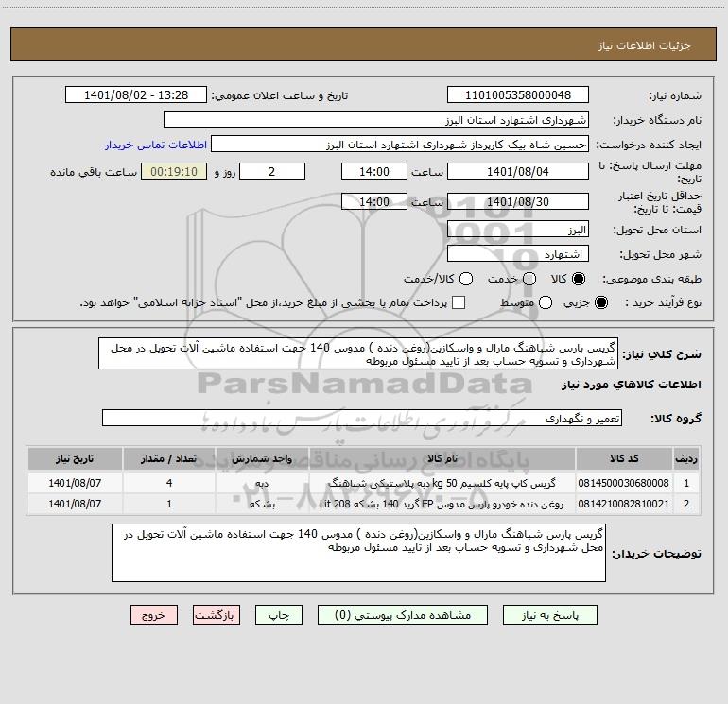Click the گروه کالا field تعمیر و نگهداری
The width and height of the screenshot is (728, 704).
[362, 418]
